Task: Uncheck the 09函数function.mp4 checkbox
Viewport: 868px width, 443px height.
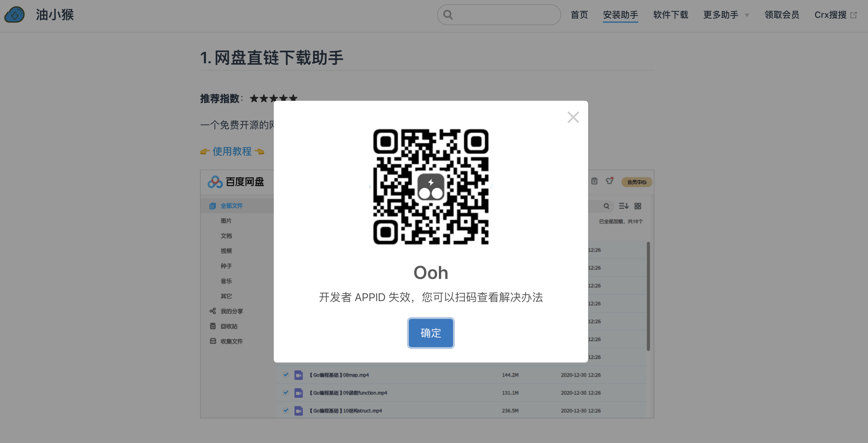Action: 286,393
